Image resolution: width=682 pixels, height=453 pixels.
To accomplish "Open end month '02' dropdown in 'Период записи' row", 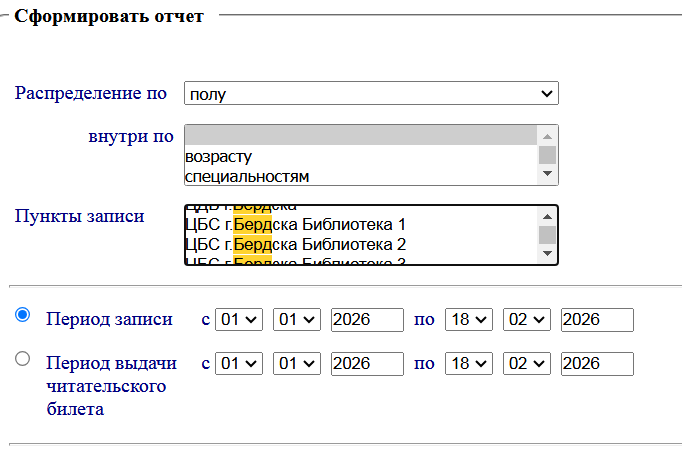I will pyautogui.click(x=527, y=320).
